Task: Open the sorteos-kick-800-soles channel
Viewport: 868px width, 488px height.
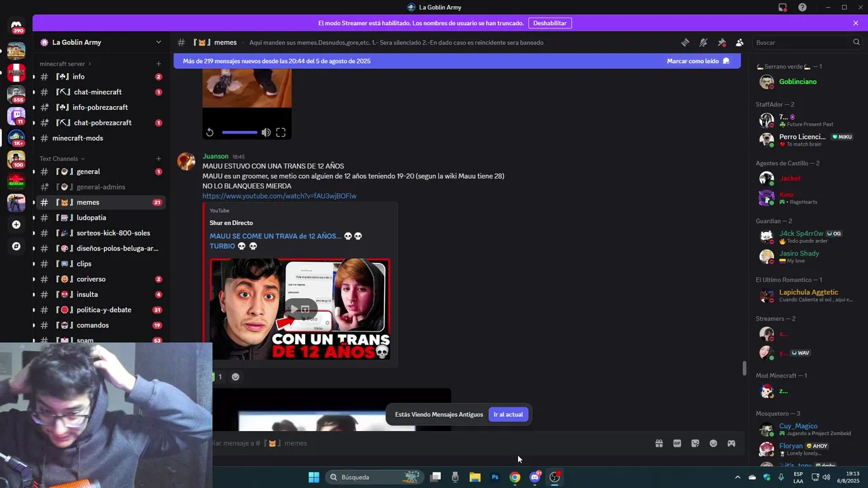Action: (x=100, y=233)
